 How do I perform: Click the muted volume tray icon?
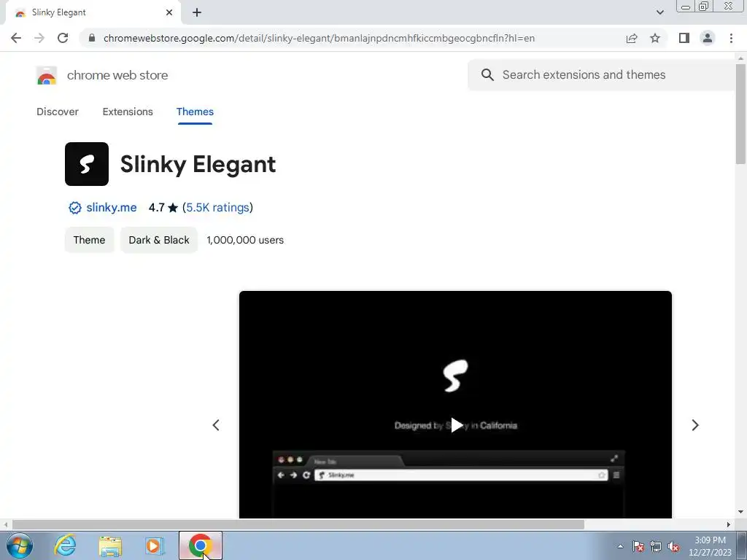673,546
